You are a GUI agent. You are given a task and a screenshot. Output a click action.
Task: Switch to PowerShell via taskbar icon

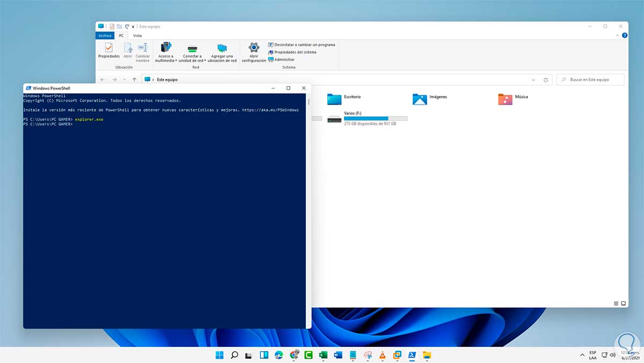coord(412,355)
